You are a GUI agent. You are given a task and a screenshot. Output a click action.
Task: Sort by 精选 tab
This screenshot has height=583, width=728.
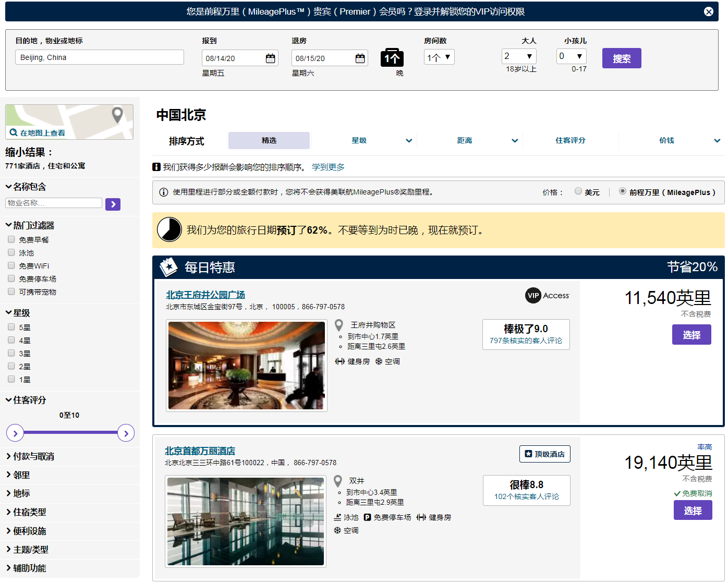pyautogui.click(x=269, y=140)
